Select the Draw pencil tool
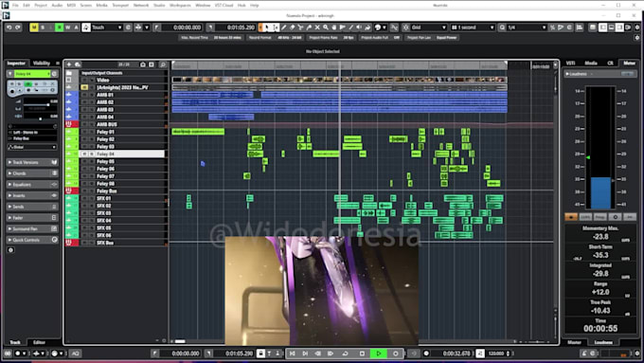This screenshot has width=644, height=363. tap(284, 27)
